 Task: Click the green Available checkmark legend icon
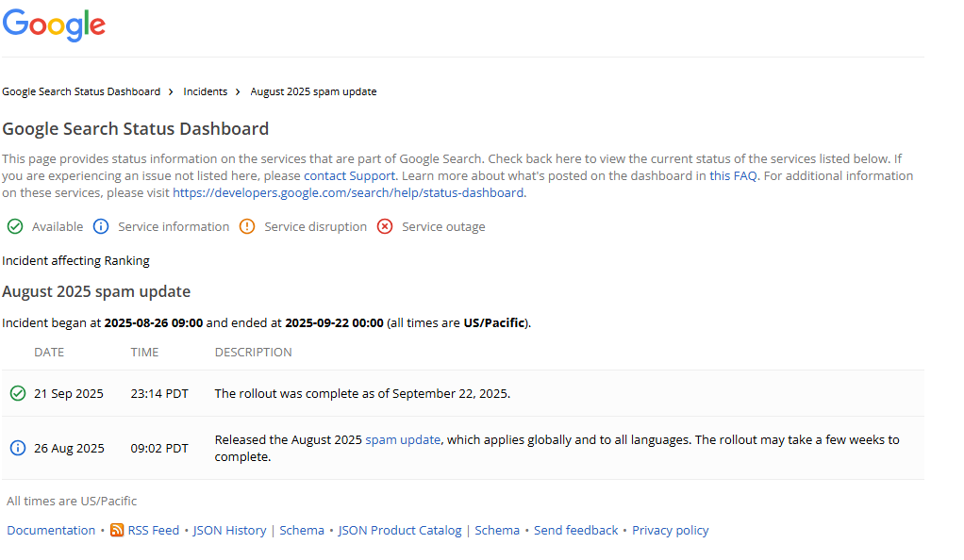click(x=15, y=226)
